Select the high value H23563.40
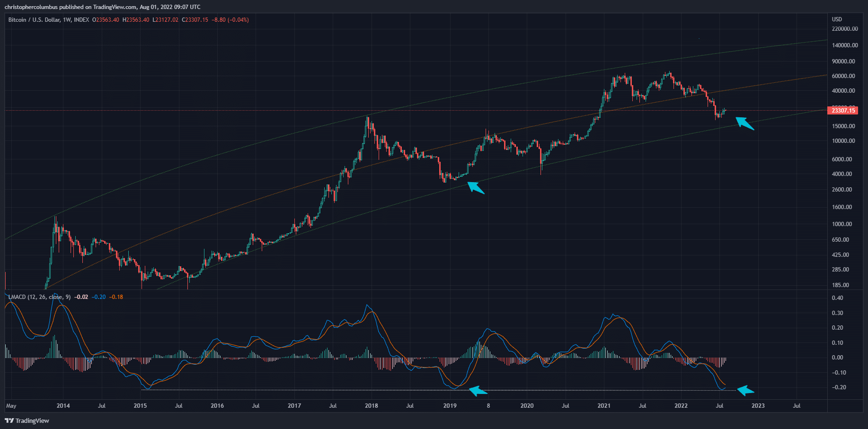The image size is (868, 429). click(136, 20)
